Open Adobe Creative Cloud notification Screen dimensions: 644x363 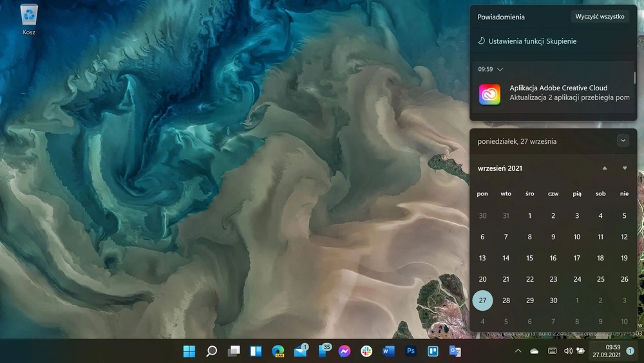click(x=553, y=93)
